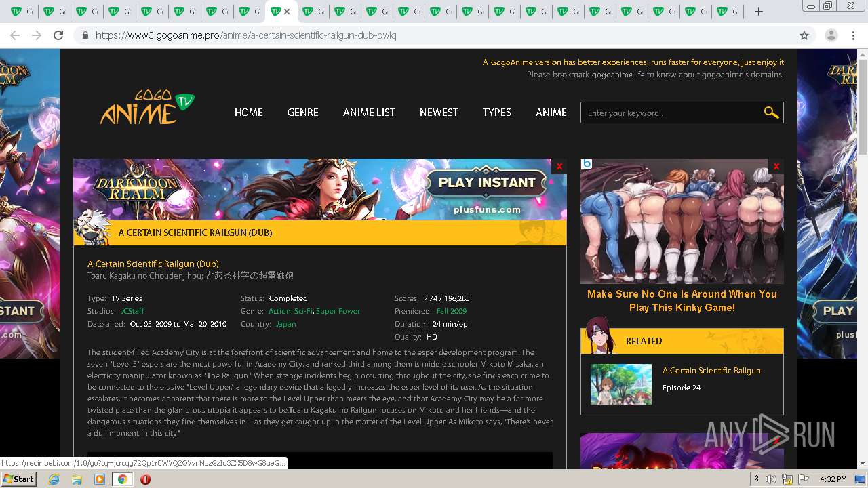Click the yellow title header bar
This screenshot has width=868, height=488.
320,232
